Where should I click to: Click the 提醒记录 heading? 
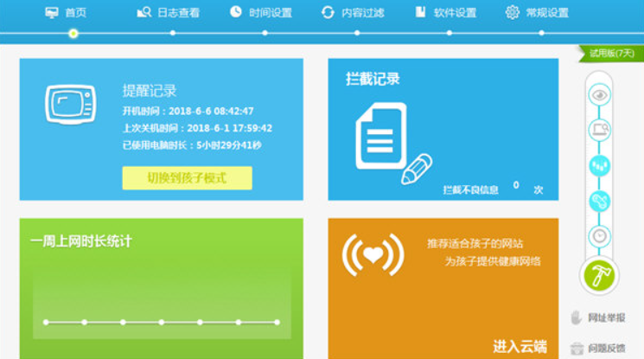click(150, 91)
